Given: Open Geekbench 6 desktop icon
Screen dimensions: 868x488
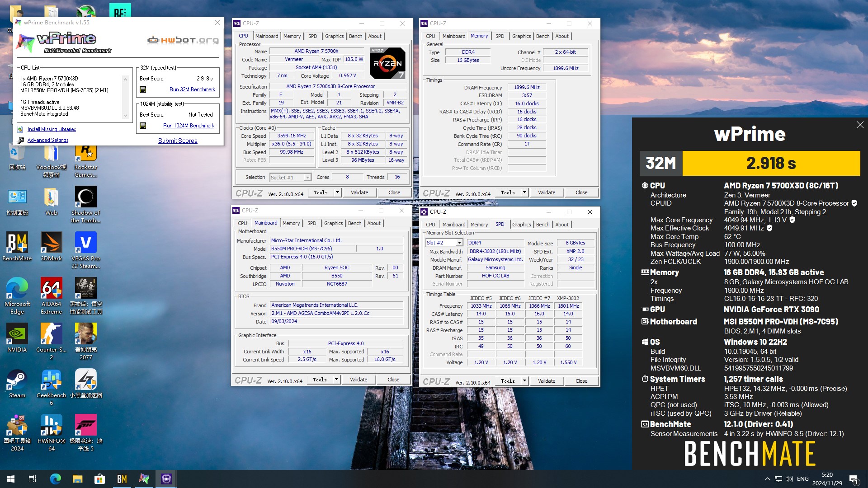Looking at the screenshot, I should click(x=51, y=387).
